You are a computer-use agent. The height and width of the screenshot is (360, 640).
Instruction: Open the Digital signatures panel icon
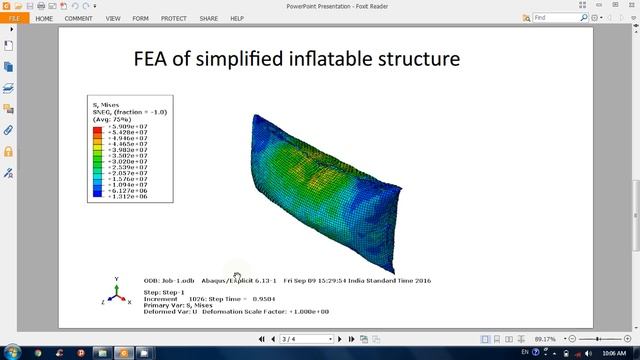point(8,173)
